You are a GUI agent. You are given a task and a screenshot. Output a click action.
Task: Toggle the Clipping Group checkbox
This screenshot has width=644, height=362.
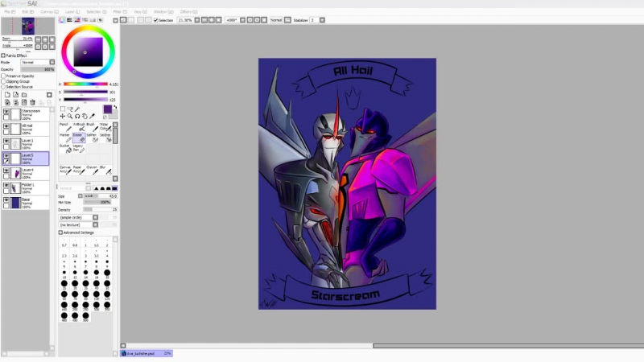point(4,81)
